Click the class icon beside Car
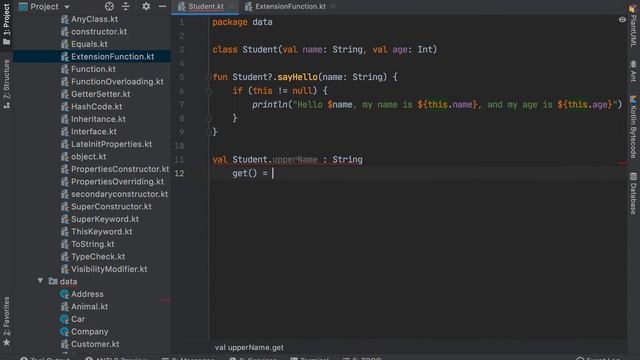The height and width of the screenshot is (360, 640). pos(64,319)
